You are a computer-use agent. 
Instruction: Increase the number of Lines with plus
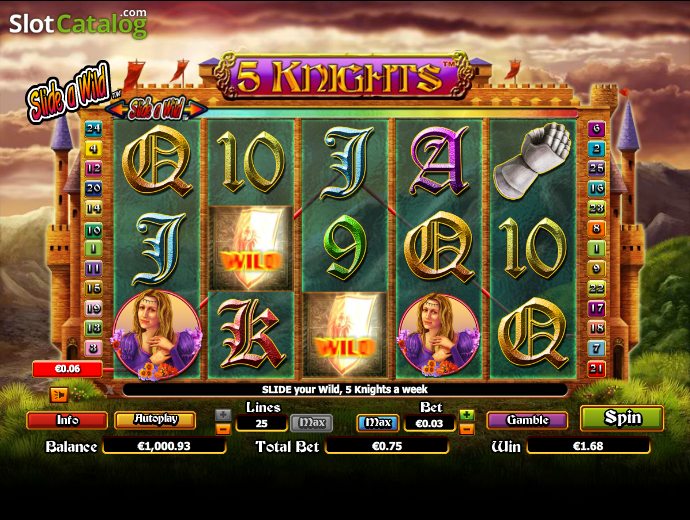(223, 414)
